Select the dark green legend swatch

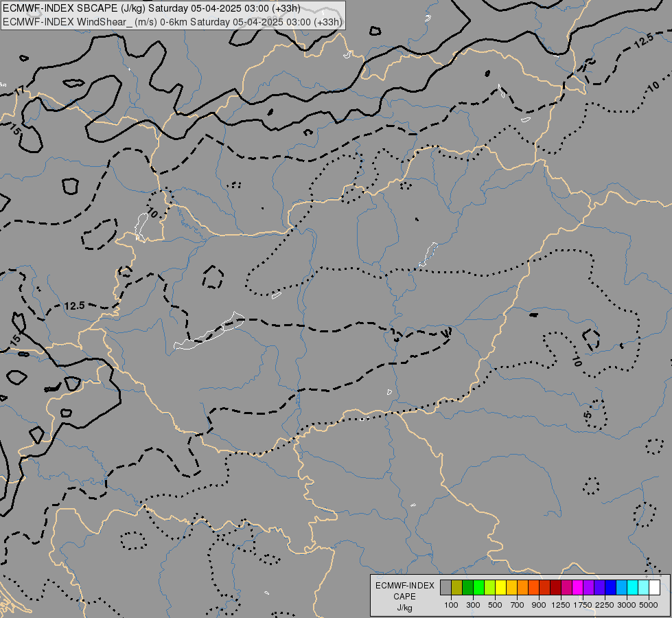[467, 588]
